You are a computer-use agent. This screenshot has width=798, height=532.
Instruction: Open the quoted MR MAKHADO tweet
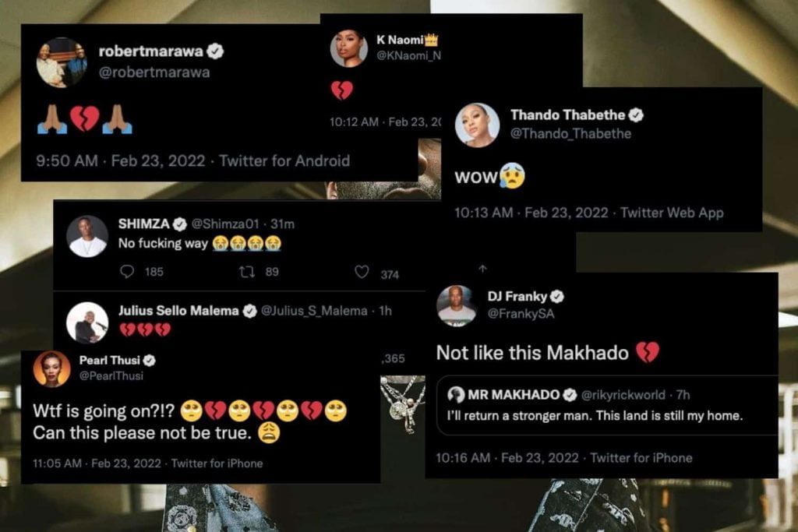606,405
